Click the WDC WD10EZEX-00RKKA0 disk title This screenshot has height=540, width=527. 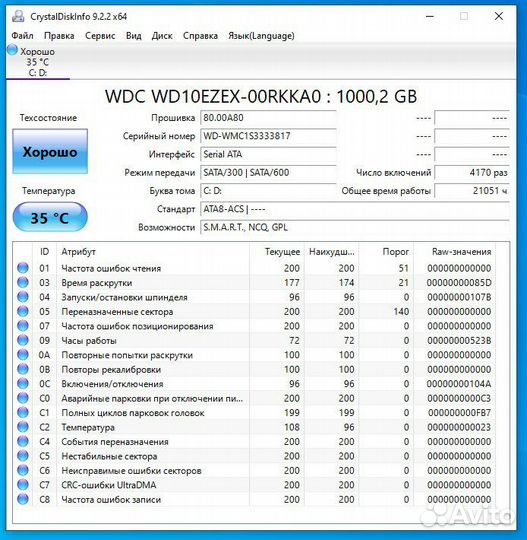pos(261,96)
